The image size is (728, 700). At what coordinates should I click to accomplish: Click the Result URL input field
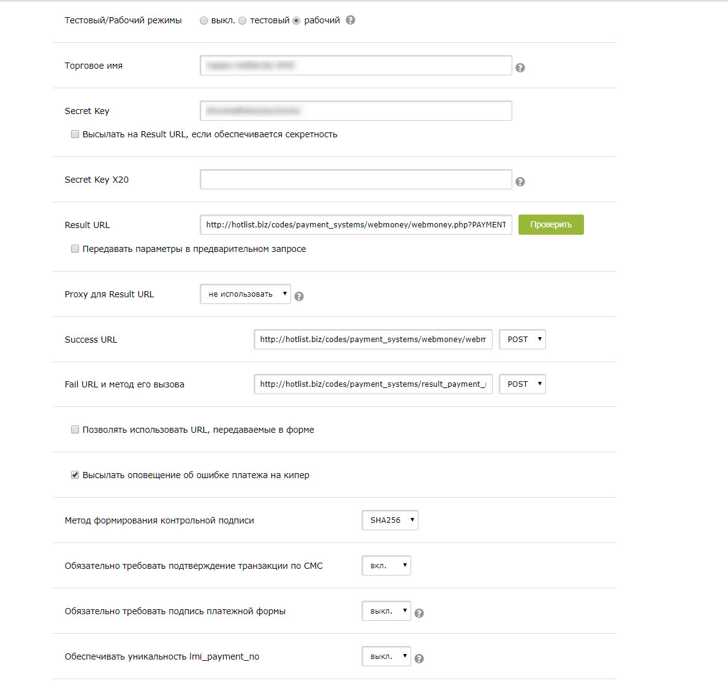[x=355, y=225]
